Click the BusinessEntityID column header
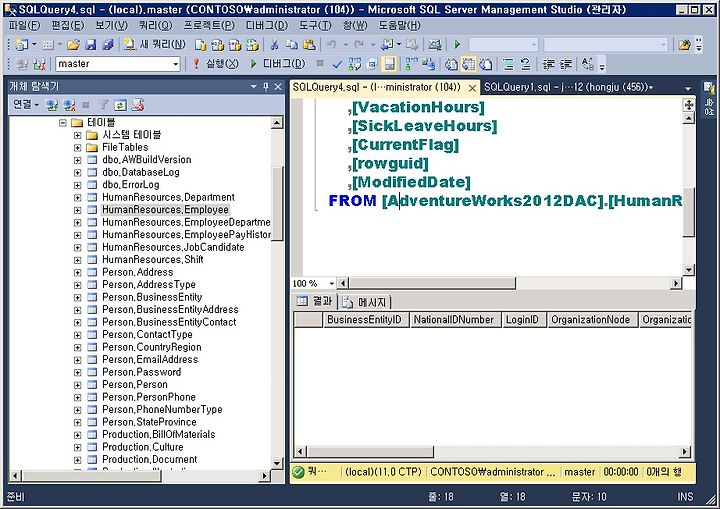The height and width of the screenshot is (509, 720). (365, 320)
